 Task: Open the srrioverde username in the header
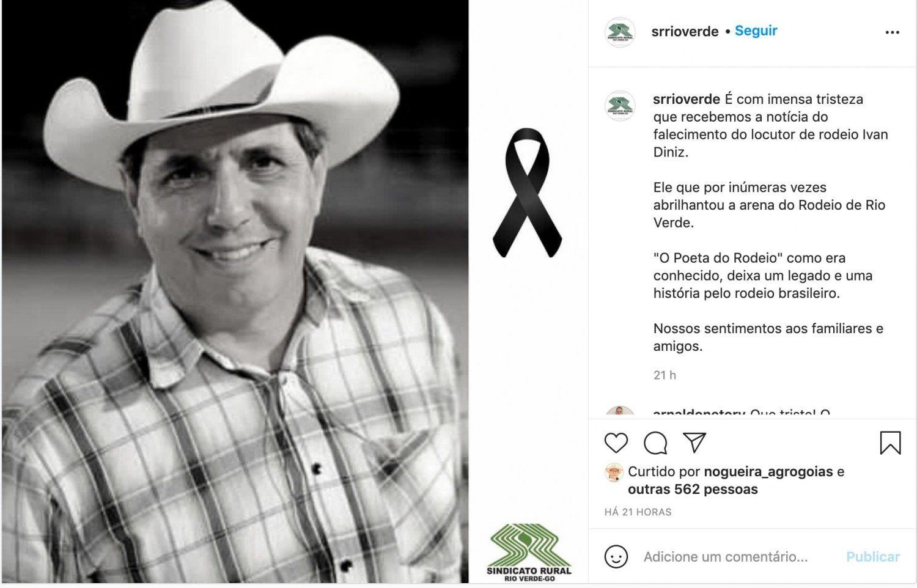685,31
